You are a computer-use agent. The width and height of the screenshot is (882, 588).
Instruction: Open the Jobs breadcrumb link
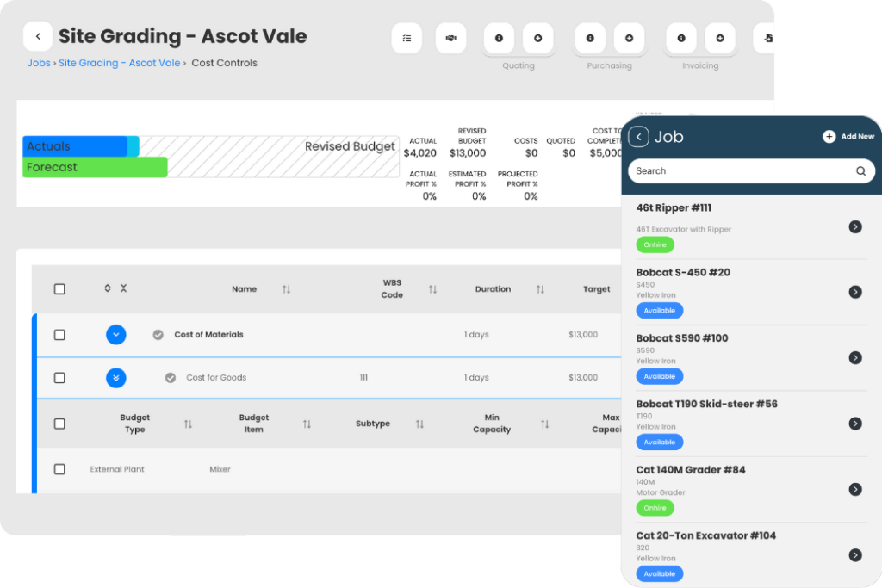tap(38, 63)
